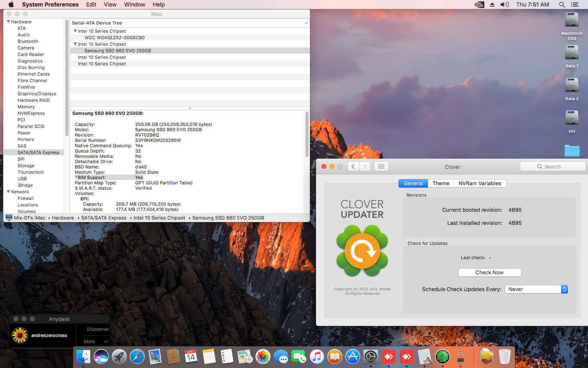Open volume control in menu bar
588x368 pixels.
pos(504,4)
